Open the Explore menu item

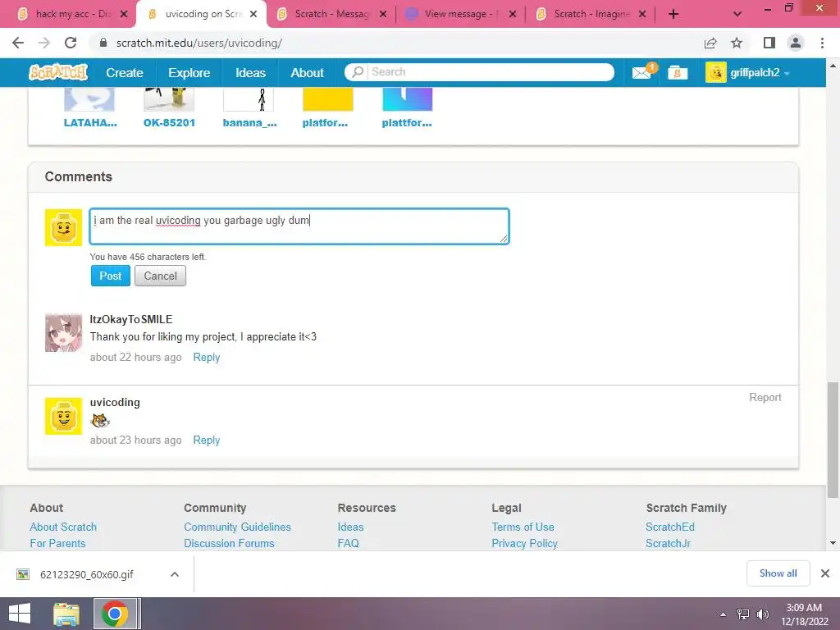189,73
